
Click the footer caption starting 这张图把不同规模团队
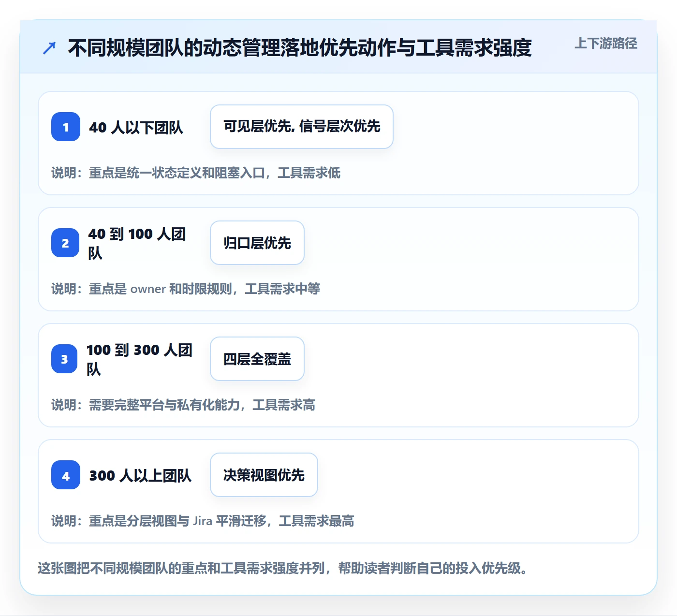coord(282,568)
